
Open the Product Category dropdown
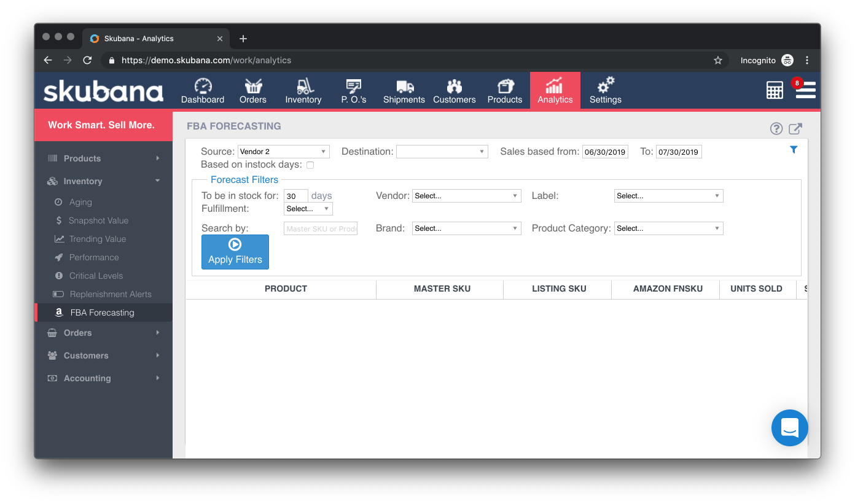(669, 228)
